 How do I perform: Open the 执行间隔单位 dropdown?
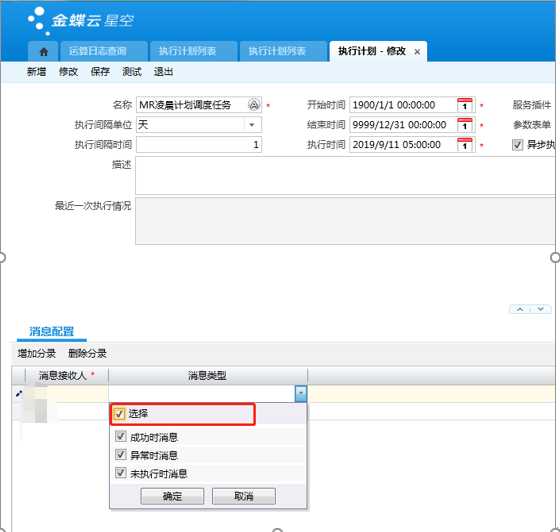point(252,125)
